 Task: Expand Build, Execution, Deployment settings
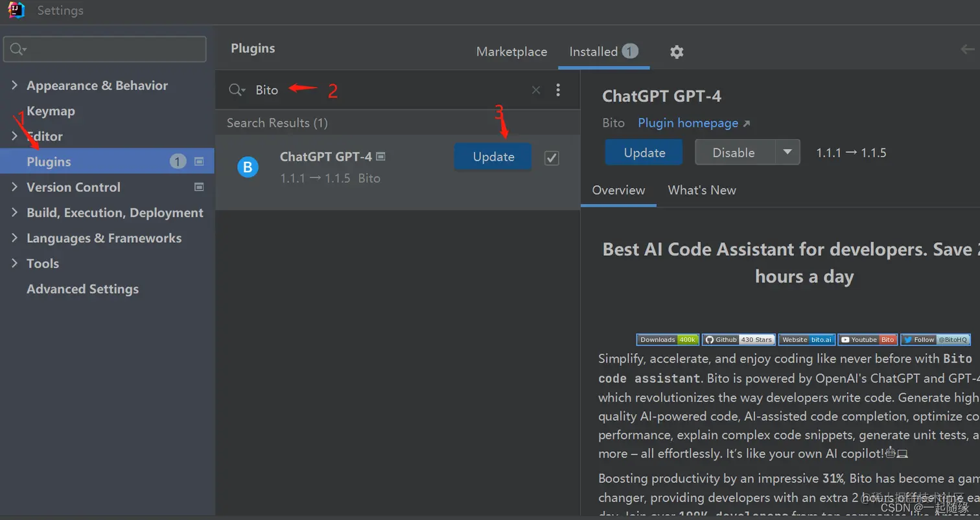14,212
